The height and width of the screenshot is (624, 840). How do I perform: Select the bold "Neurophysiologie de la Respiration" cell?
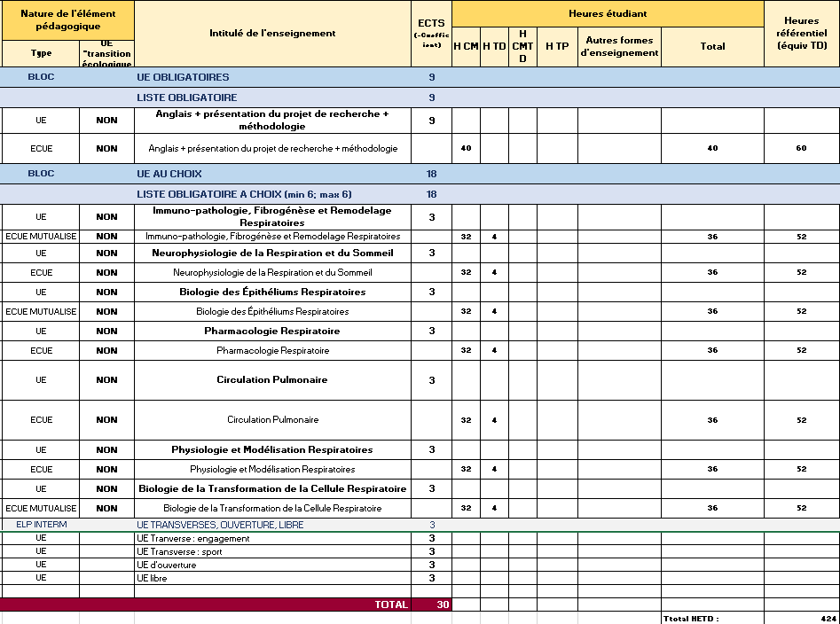tap(272, 253)
